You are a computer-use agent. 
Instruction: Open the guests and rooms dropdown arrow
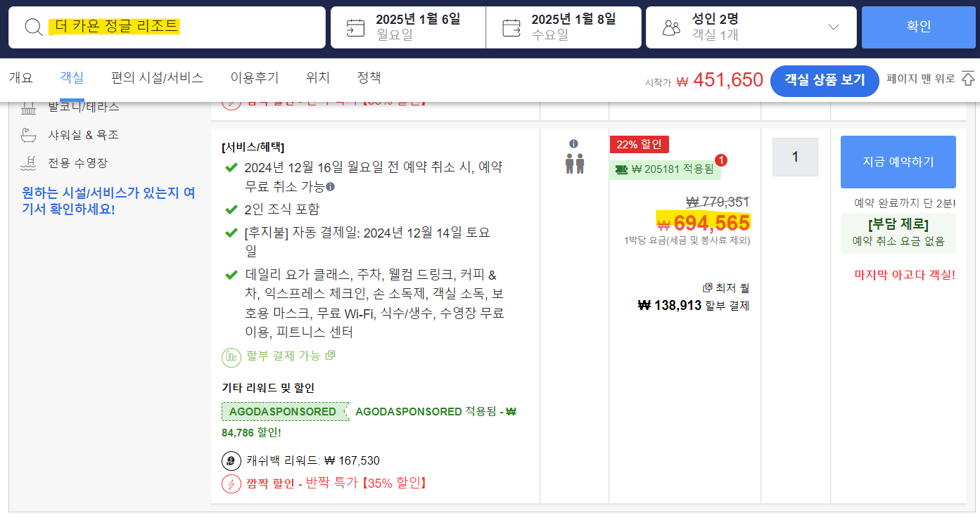point(834,27)
